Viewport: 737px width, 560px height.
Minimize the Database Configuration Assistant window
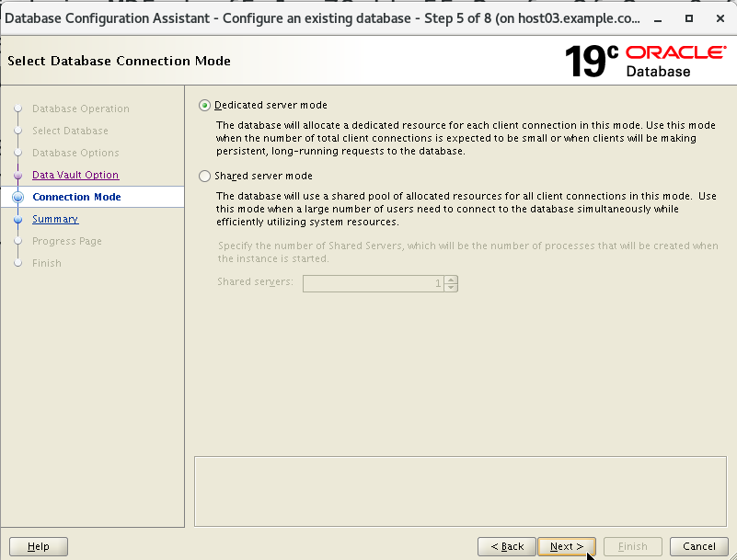tap(658, 18)
